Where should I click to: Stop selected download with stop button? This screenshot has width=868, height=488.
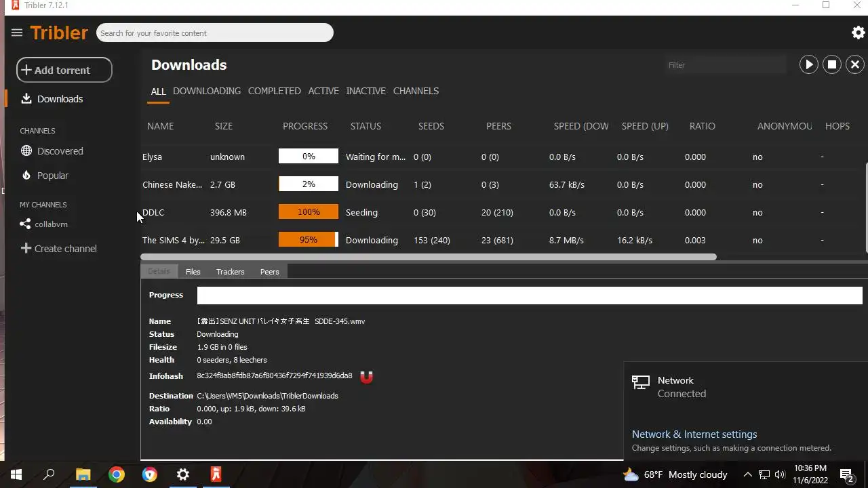pyautogui.click(x=832, y=64)
